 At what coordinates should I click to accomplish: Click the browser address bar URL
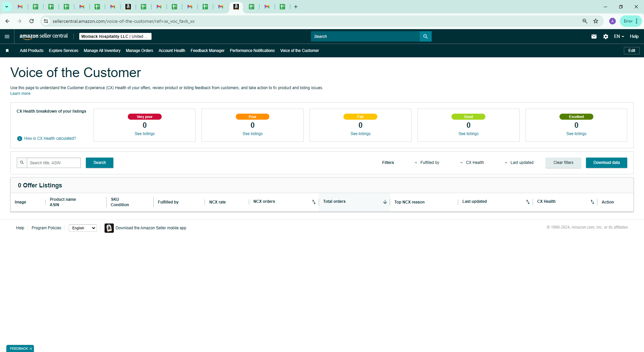tap(123, 21)
